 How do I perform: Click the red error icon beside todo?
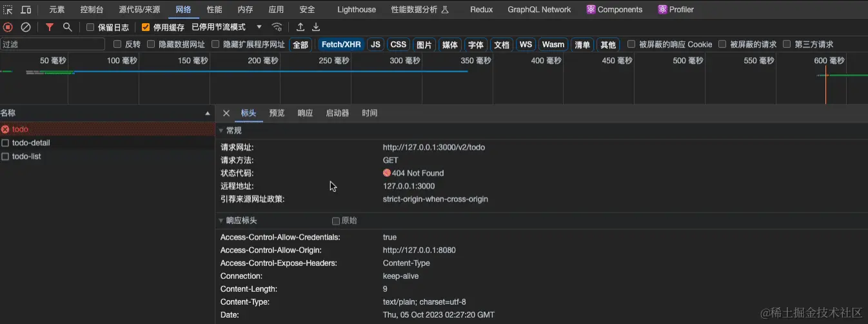pyautogui.click(x=5, y=129)
